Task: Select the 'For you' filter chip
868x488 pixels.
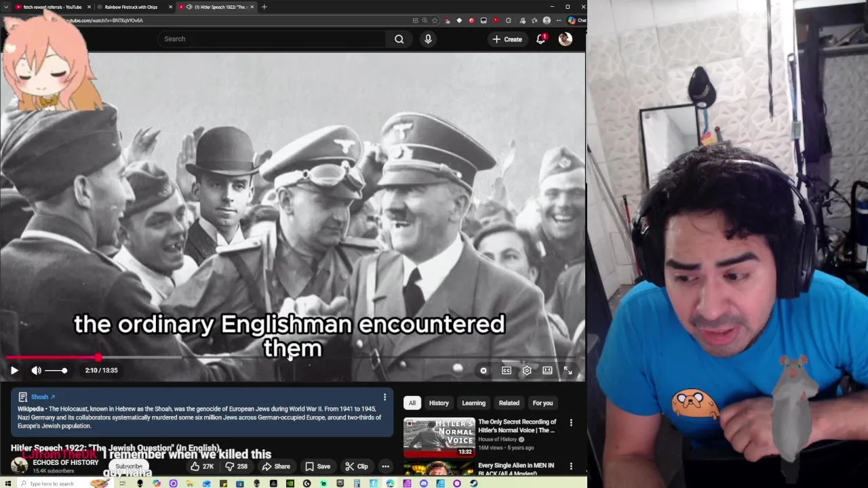Action: (x=542, y=403)
